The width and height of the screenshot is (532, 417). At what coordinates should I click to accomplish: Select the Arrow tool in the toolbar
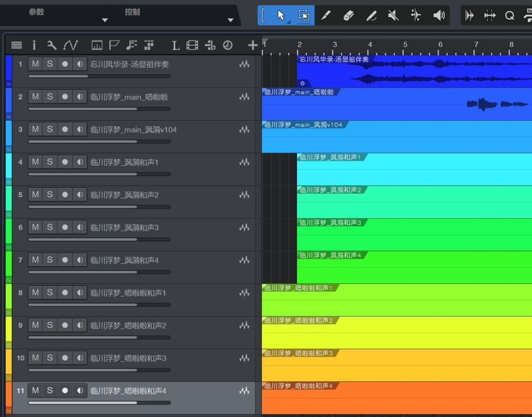(281, 16)
